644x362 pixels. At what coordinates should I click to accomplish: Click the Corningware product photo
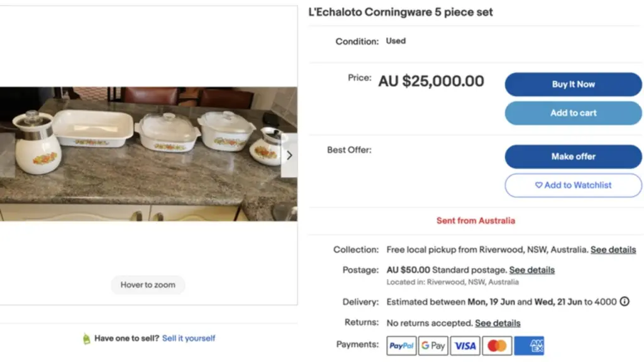[145, 154]
